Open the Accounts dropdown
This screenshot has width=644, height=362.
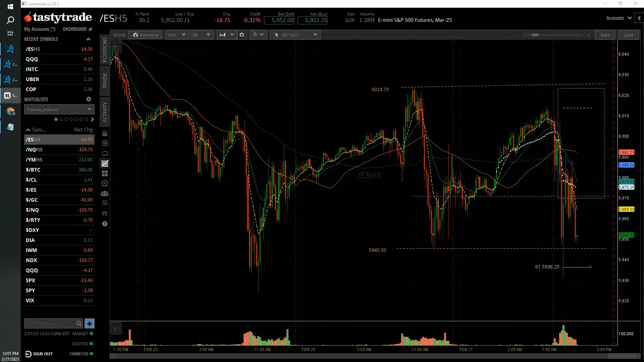click(x=619, y=18)
